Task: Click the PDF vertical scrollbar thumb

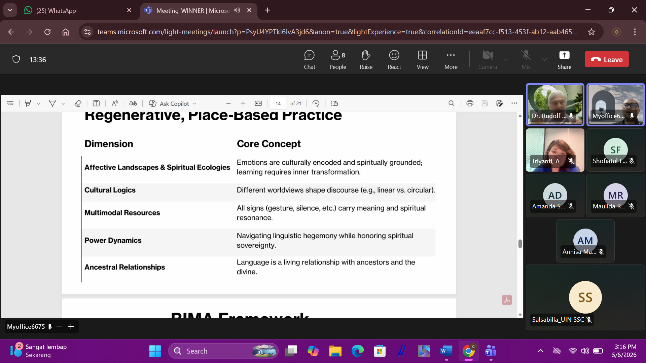Action: pos(520,244)
